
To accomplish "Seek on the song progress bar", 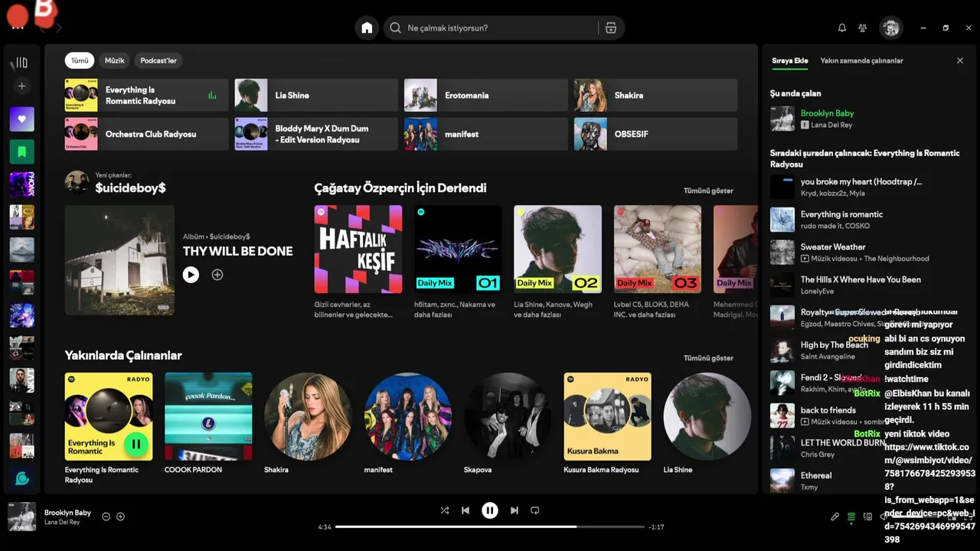I will tap(490, 527).
